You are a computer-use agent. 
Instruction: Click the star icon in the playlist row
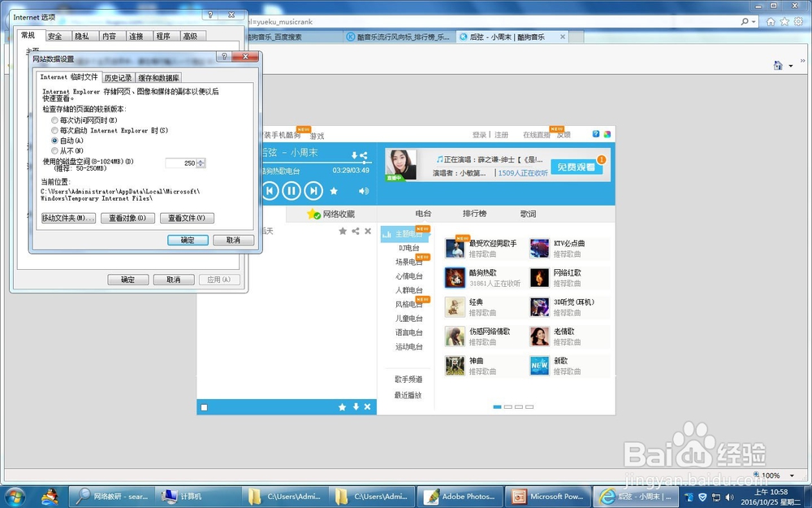click(x=343, y=231)
